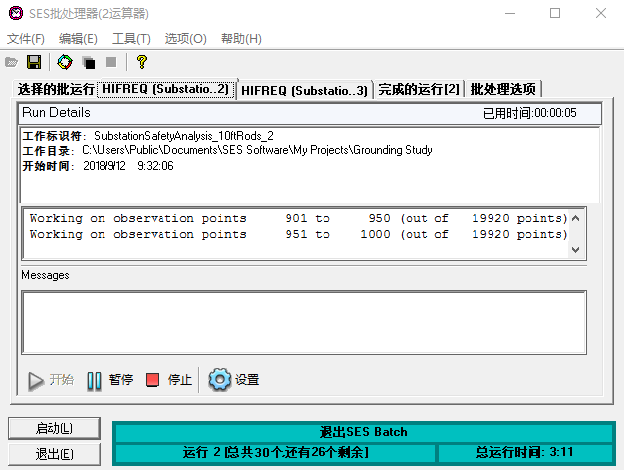The width and height of the screenshot is (624, 470).
Task: Stop the run with red 停止 button
Action: pyautogui.click(x=169, y=380)
